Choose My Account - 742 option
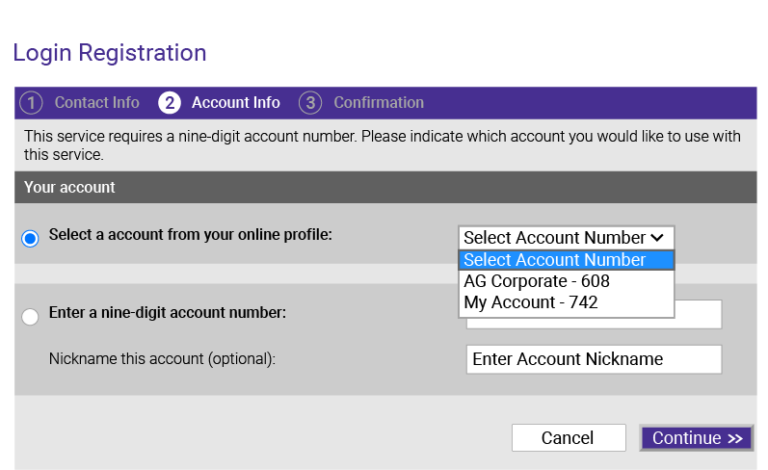 (566, 303)
